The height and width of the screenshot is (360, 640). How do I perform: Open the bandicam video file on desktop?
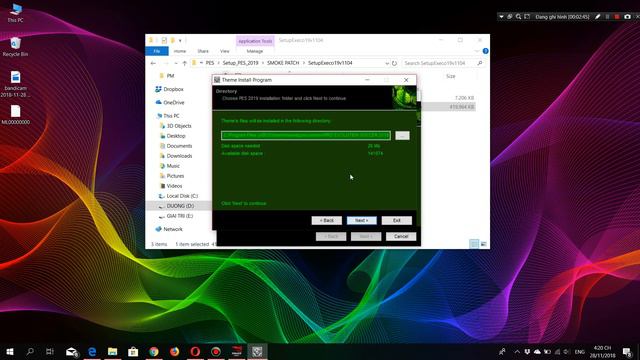(16, 84)
